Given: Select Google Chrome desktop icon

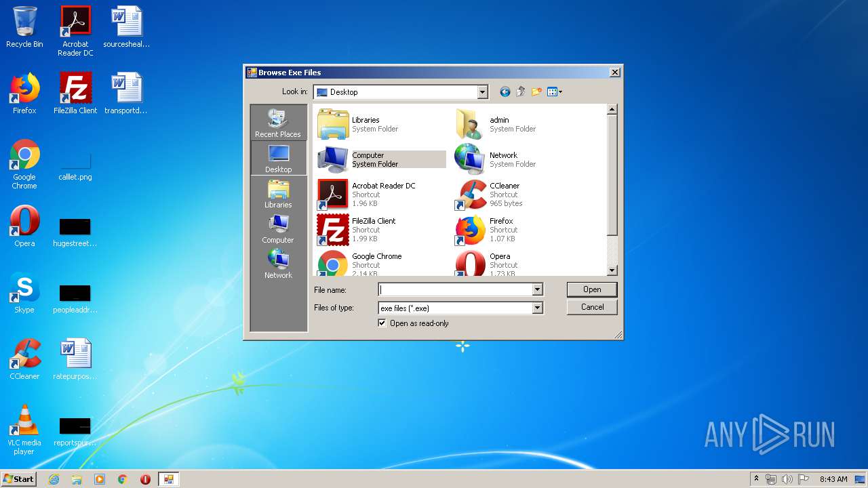Looking at the screenshot, I should [24, 165].
